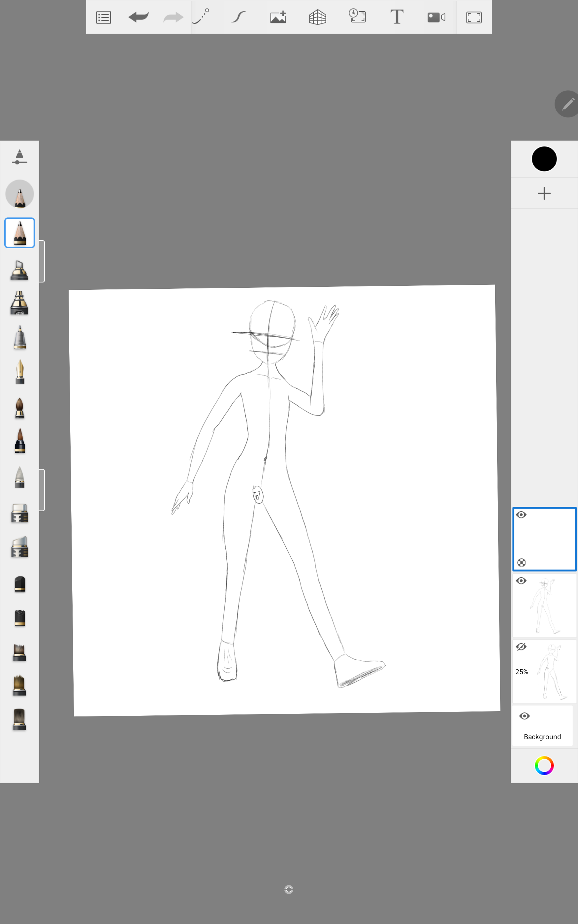This screenshot has height=924, width=578.
Task: Open the clock-and-frame time-lapse icon
Action: (357, 16)
